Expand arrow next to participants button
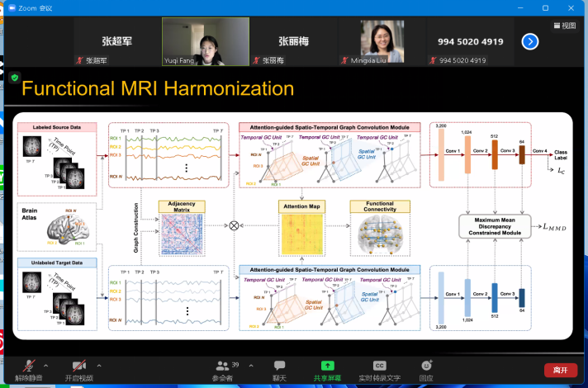Viewport: 588px width, 388px height. pos(244,365)
